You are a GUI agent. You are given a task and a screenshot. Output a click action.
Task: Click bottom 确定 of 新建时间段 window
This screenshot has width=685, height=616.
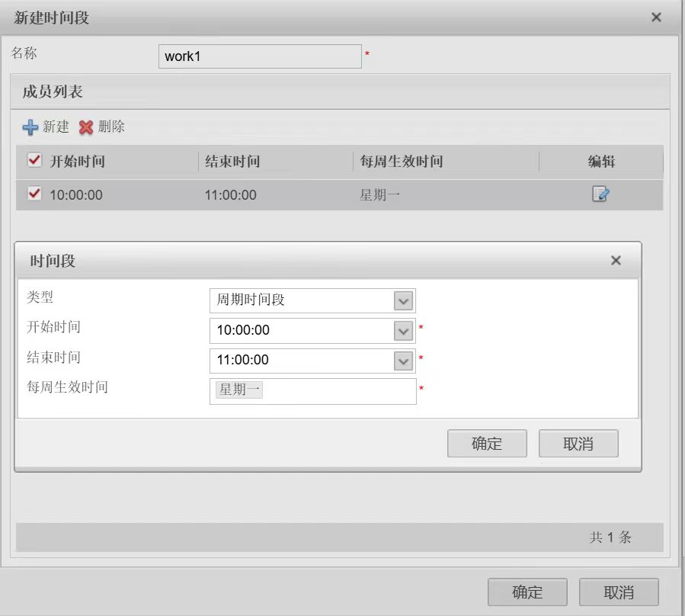(527, 592)
